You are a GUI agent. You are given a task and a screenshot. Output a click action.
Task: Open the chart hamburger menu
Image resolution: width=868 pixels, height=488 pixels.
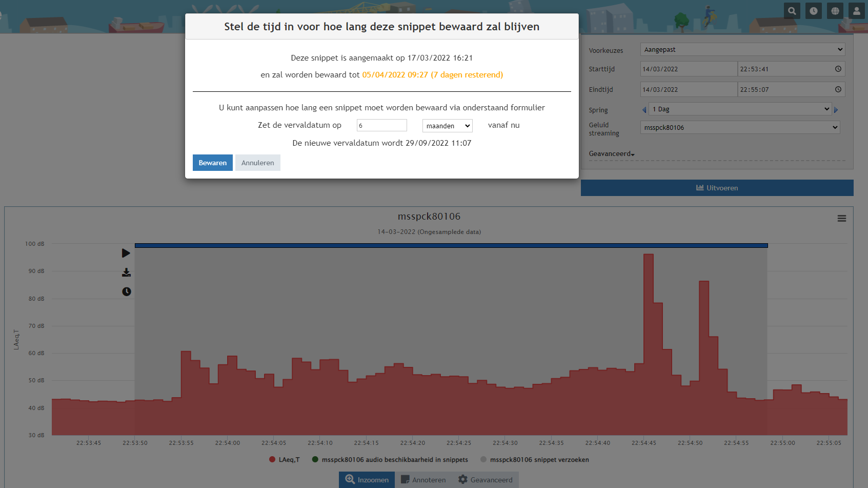pyautogui.click(x=841, y=219)
